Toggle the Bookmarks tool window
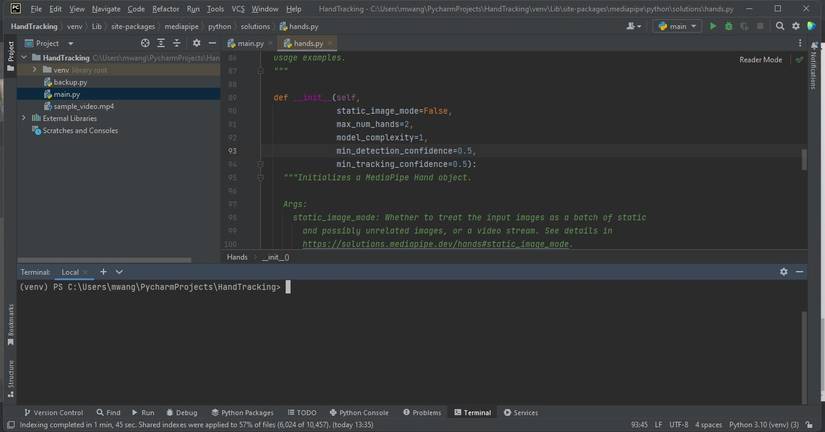This screenshot has height=432, width=825. point(11,320)
